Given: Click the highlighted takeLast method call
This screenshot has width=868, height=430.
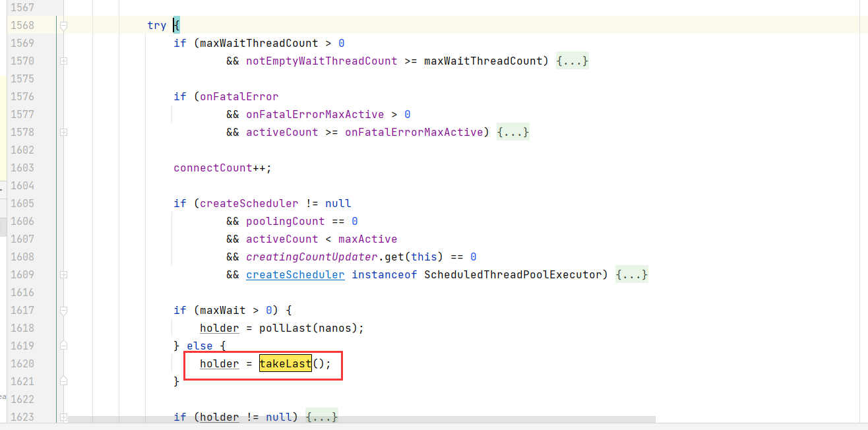Looking at the screenshot, I should coord(285,364).
